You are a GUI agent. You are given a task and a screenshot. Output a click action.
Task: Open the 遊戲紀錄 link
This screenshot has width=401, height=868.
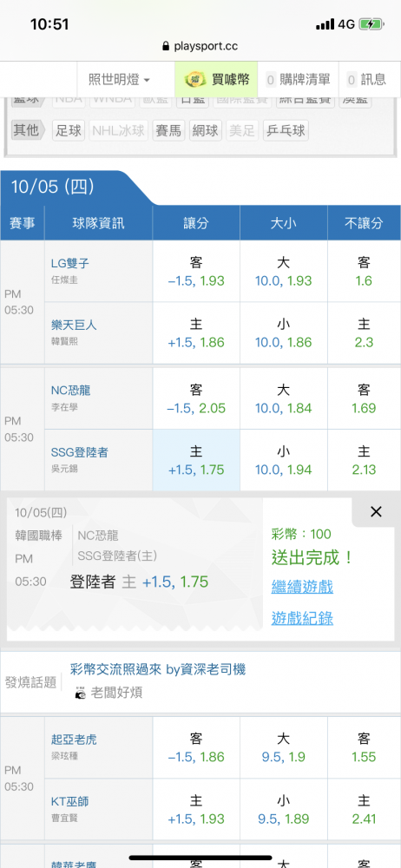302,618
